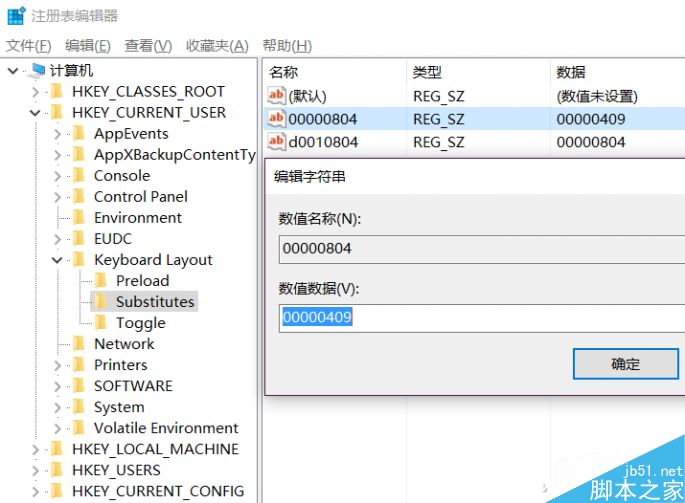Click the string icon of 00000804 value
The height and width of the screenshot is (503, 685).
tap(276, 118)
